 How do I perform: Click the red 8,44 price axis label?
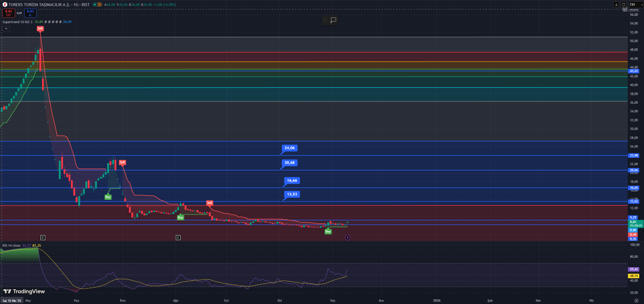coord(633,234)
